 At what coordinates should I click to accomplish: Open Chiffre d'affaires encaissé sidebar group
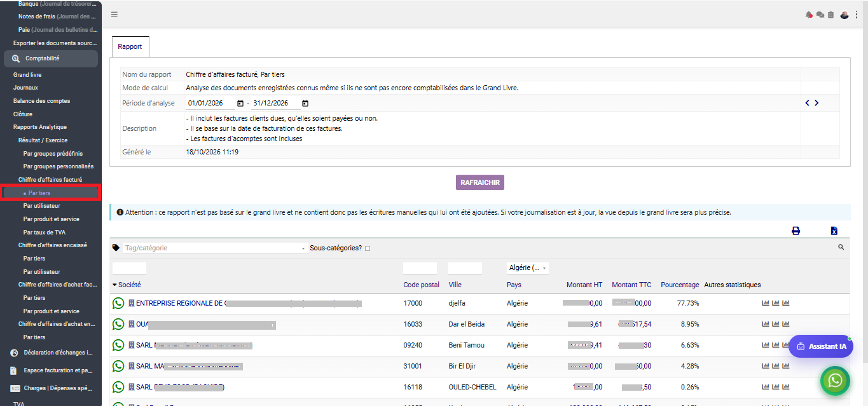pyautogui.click(x=53, y=245)
